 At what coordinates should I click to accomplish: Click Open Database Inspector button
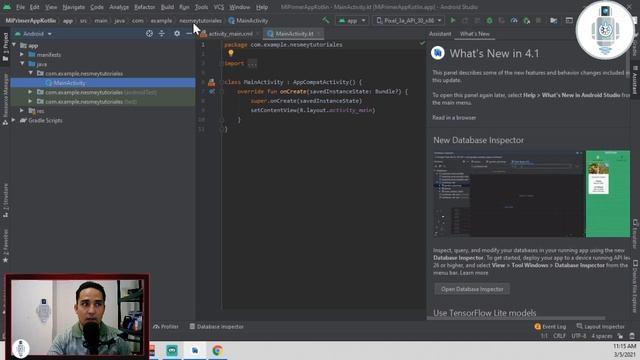coord(472,289)
